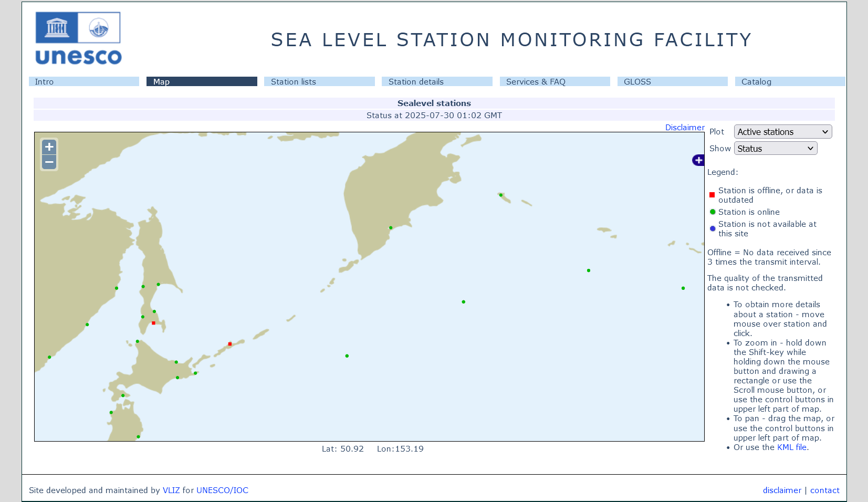Click the green station in the far east Pacific
Viewport: 868px width, 502px height.
[589, 270]
